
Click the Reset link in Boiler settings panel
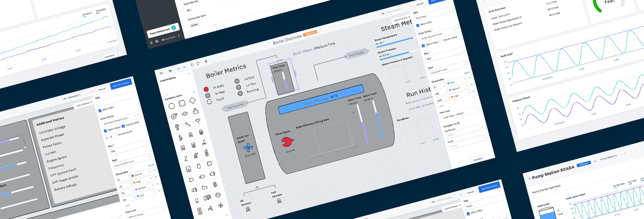467,73
